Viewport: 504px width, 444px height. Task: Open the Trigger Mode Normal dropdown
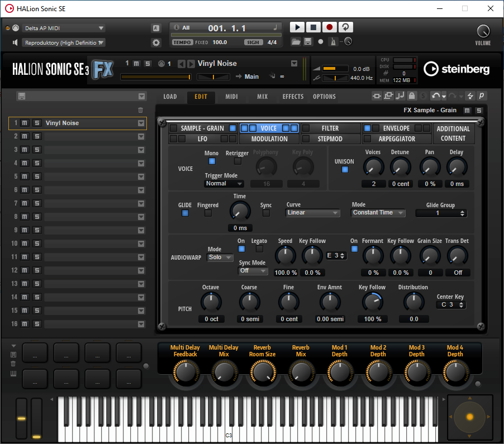point(224,183)
